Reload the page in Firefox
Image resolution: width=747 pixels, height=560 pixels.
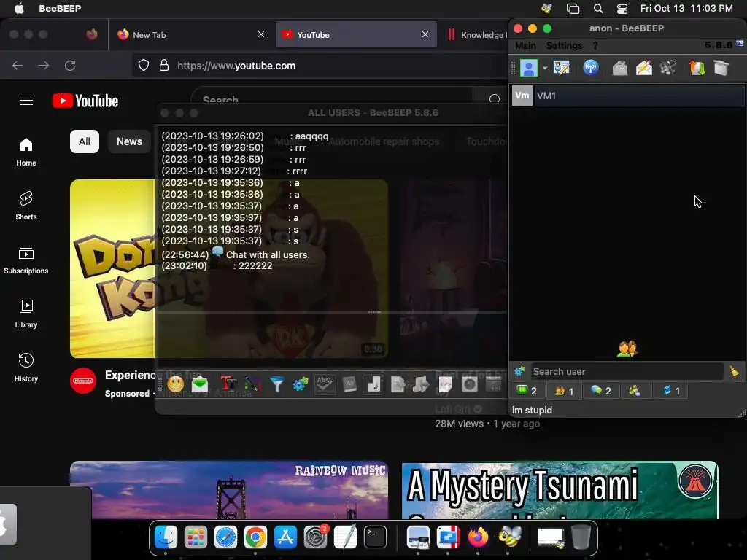70,65
